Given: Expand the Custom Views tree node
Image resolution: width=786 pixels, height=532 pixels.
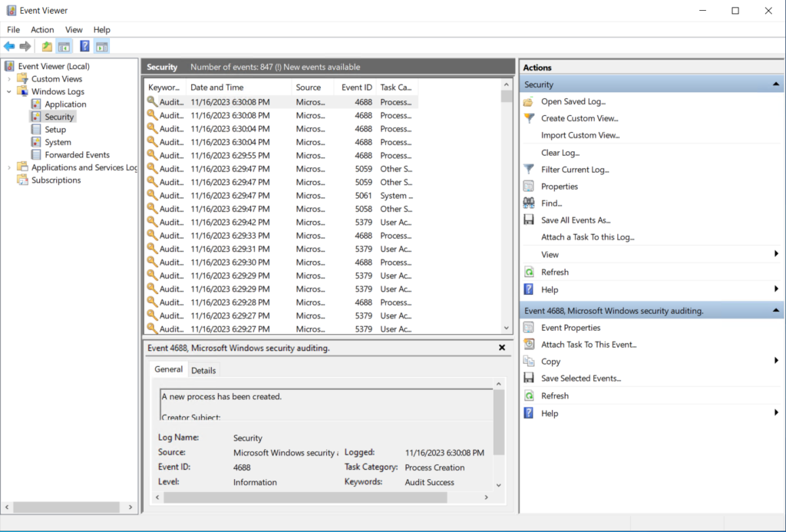Looking at the screenshot, I should [x=8, y=79].
